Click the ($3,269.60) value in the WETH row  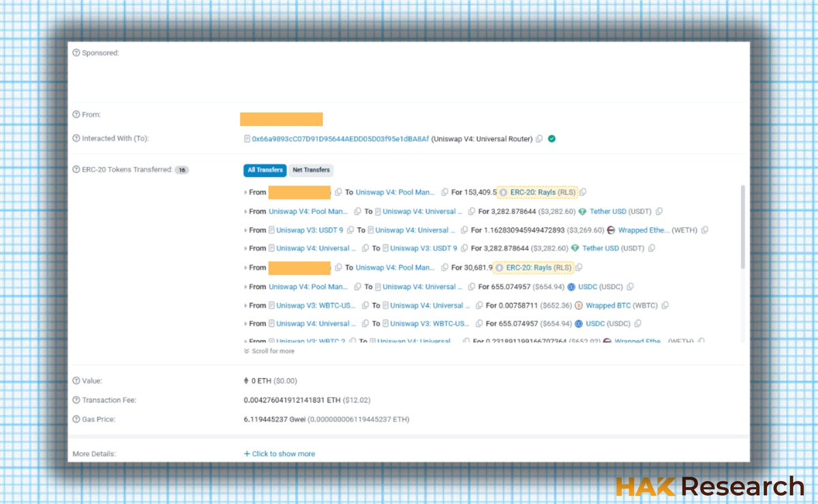(x=586, y=230)
